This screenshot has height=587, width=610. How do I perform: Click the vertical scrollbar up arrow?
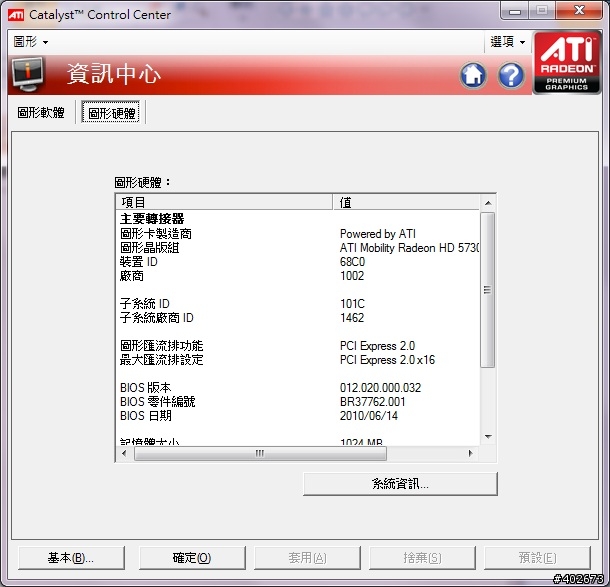[x=488, y=203]
